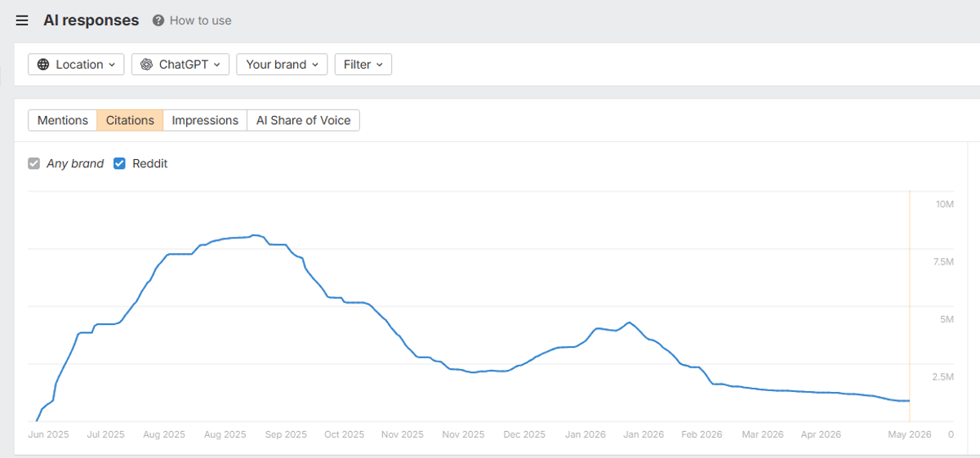
Task: Click the How to use help icon
Action: (158, 20)
